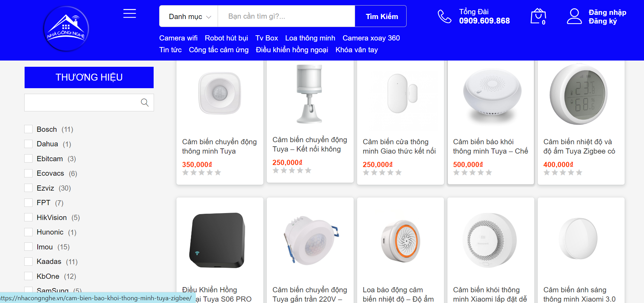This screenshot has width=644, height=303.
Task: Click the product search input field
Action: [x=286, y=16]
